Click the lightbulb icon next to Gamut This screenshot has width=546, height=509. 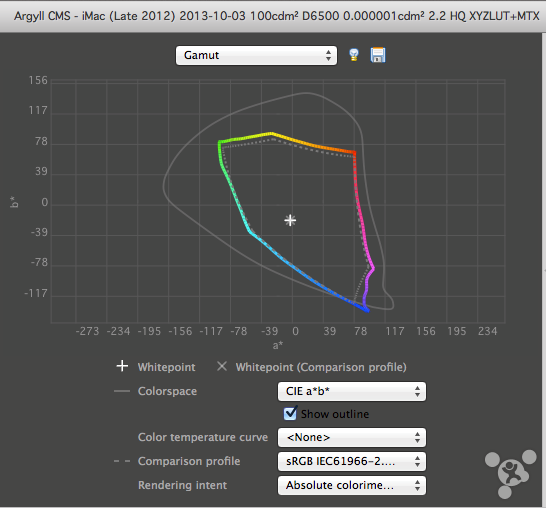[x=354, y=55]
